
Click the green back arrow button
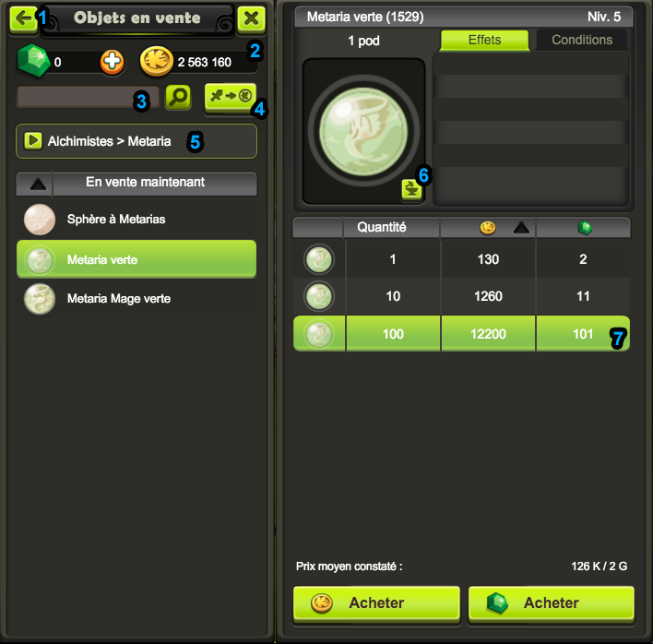[23, 18]
